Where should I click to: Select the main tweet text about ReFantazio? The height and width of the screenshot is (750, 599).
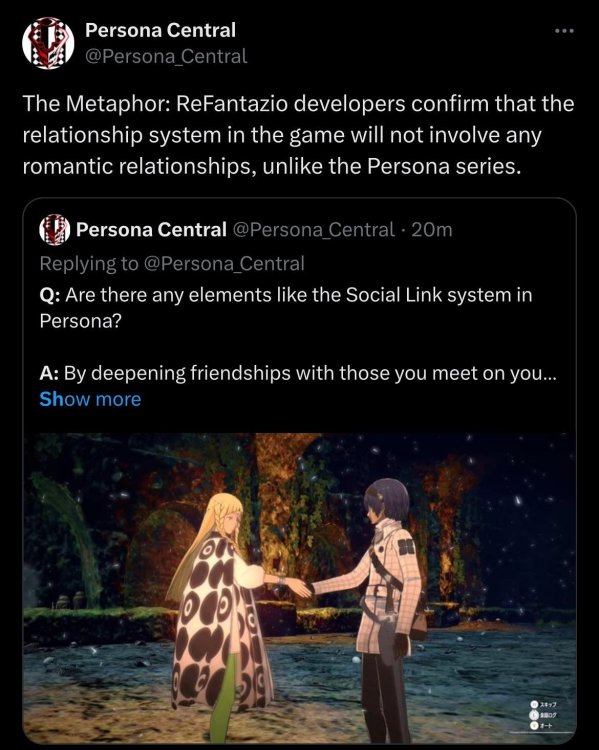(x=298, y=135)
